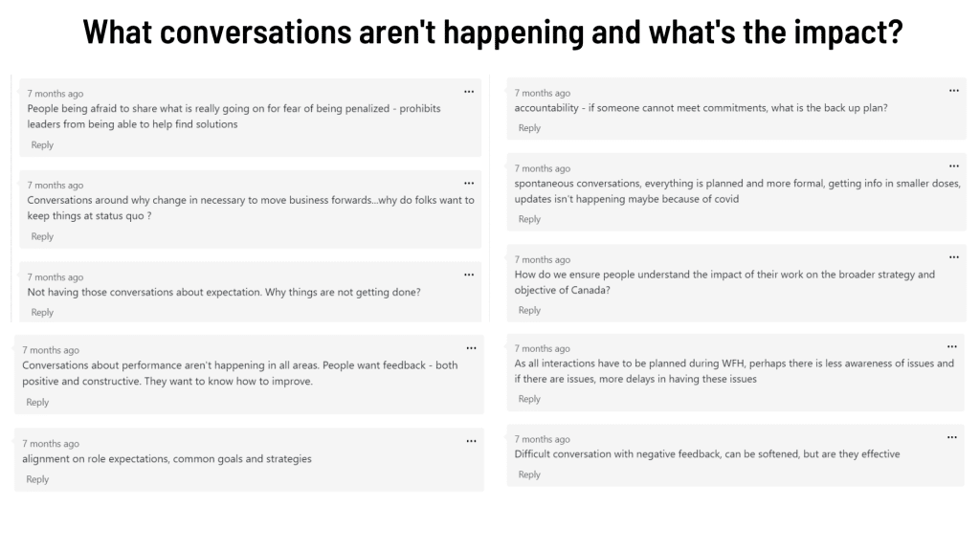
Task: Open more options on the 'People being afraid' comment
Action: coord(469,92)
